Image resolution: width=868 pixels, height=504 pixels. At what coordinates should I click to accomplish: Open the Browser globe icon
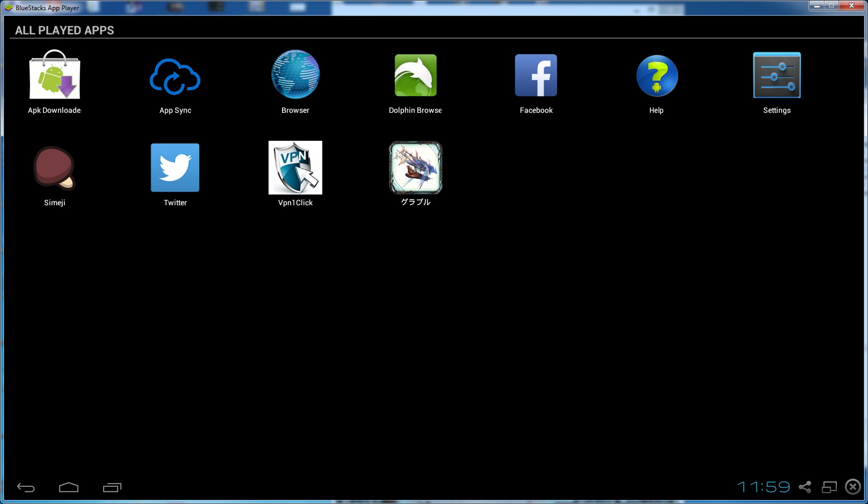295,74
